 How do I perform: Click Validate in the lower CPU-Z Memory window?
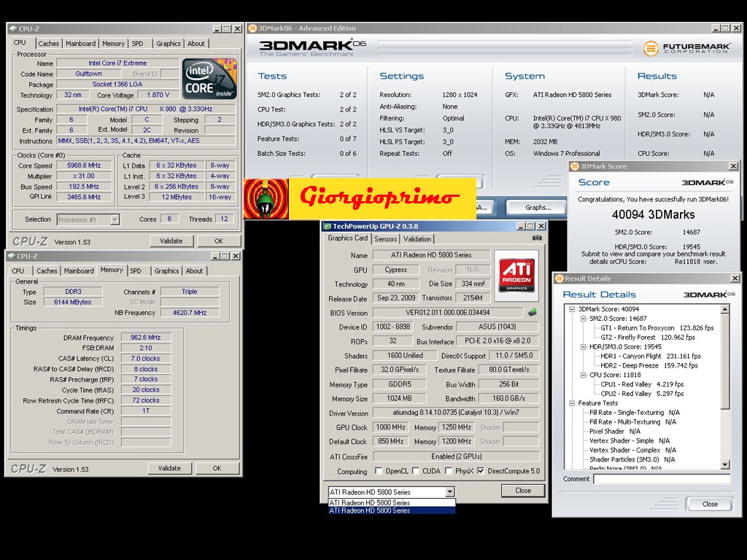click(x=169, y=468)
